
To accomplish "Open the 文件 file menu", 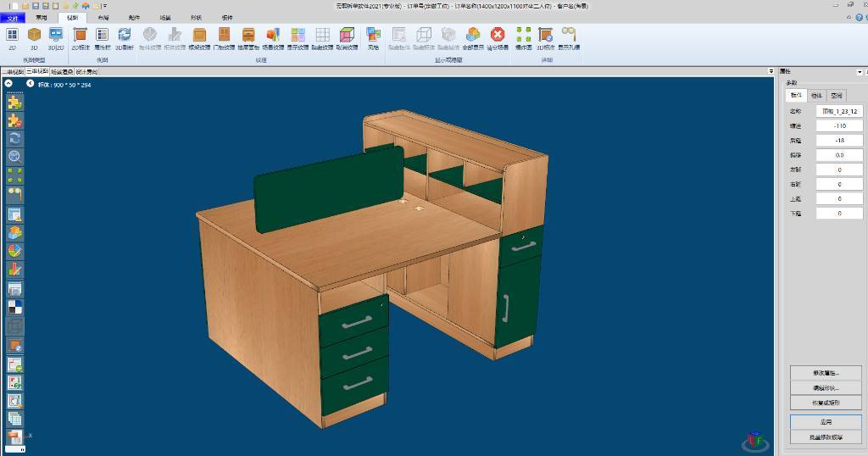I will click(x=13, y=18).
